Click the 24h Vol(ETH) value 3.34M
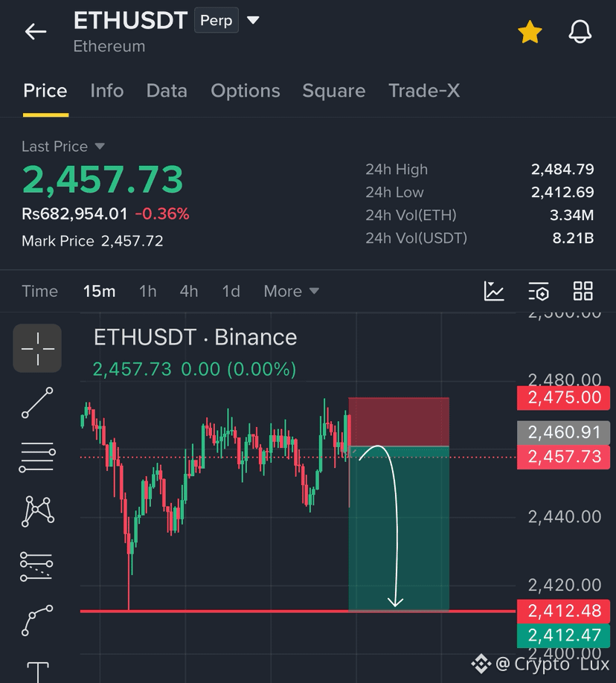 pos(571,215)
